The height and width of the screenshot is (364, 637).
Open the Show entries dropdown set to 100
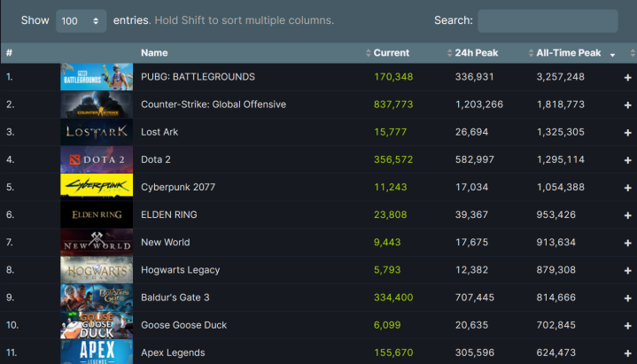pyautogui.click(x=82, y=20)
